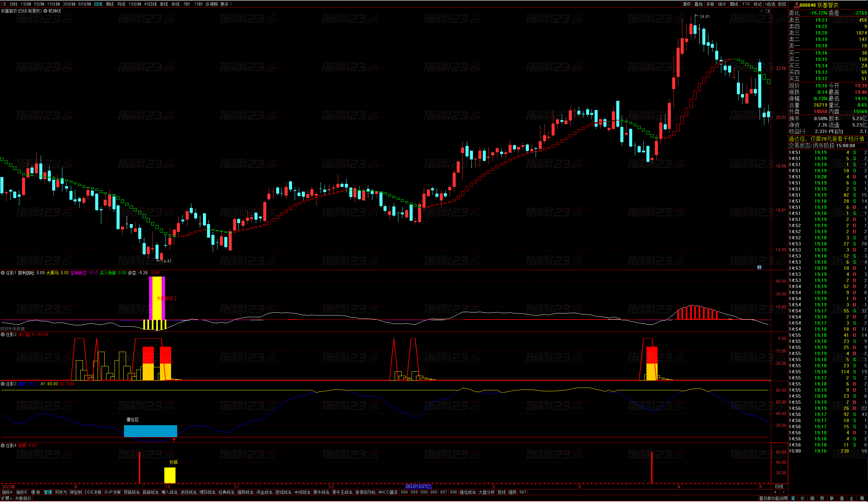The height and width of the screenshot is (502, 868).
Task: Click the 财 finance marker icon
Action: [x=759, y=268]
